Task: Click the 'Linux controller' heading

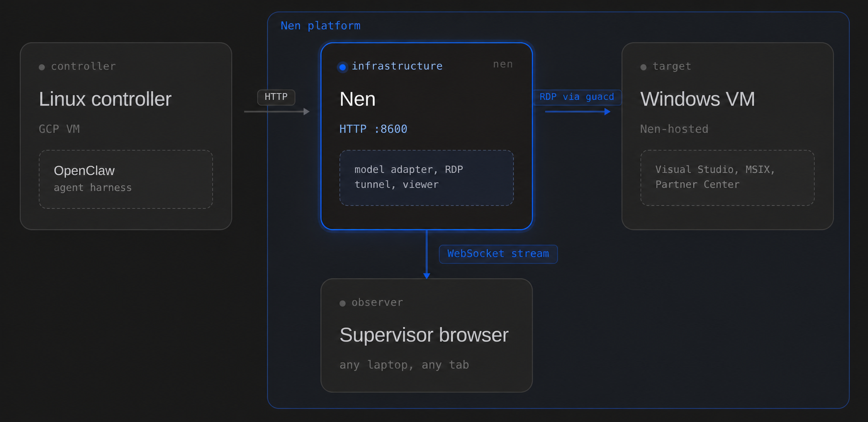Action: tap(105, 99)
